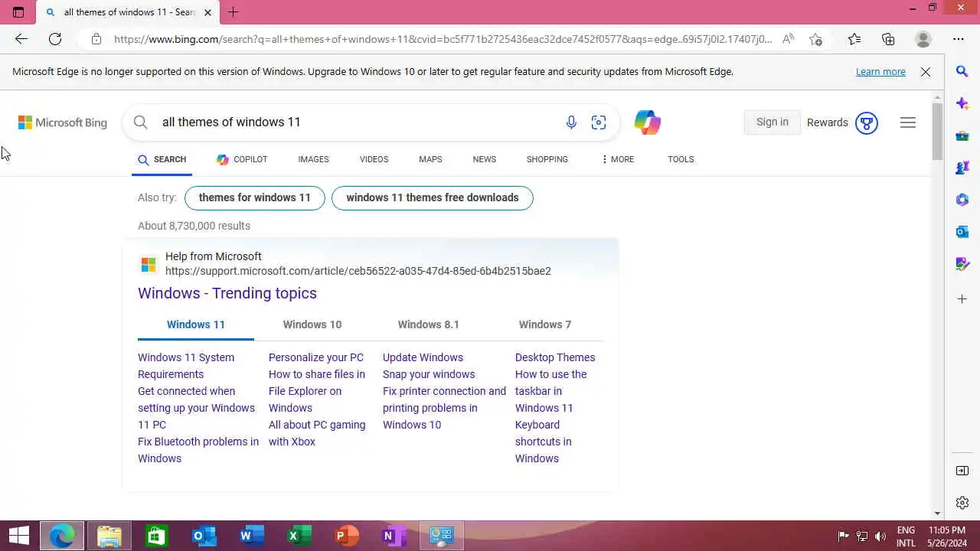980x551 pixels.
Task: Open 'Desktop Themes' link
Action: click(555, 357)
